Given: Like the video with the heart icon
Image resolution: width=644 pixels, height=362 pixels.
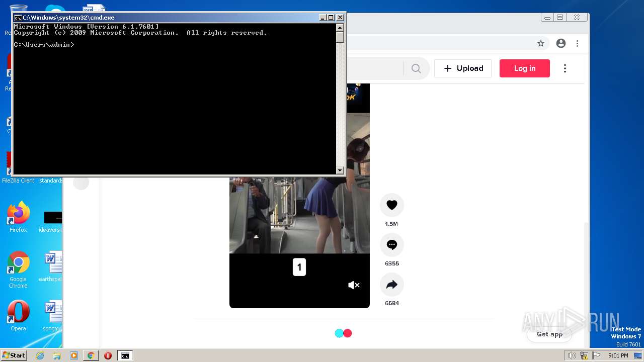Looking at the screenshot, I should 392,205.
